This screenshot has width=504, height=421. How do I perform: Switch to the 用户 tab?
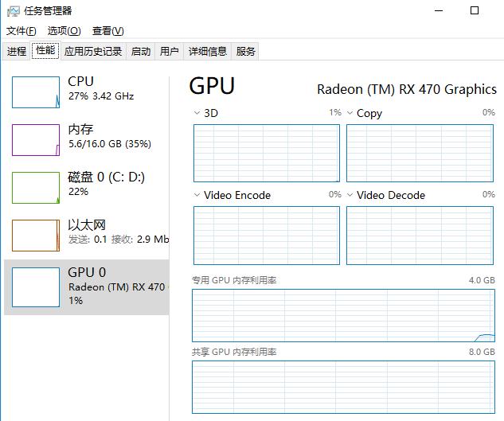[169, 52]
